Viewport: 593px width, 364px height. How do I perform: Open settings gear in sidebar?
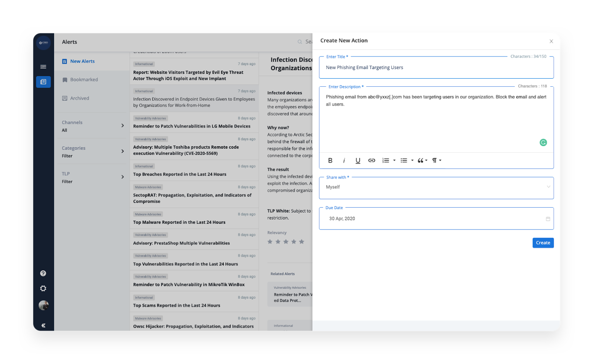pyautogui.click(x=43, y=288)
